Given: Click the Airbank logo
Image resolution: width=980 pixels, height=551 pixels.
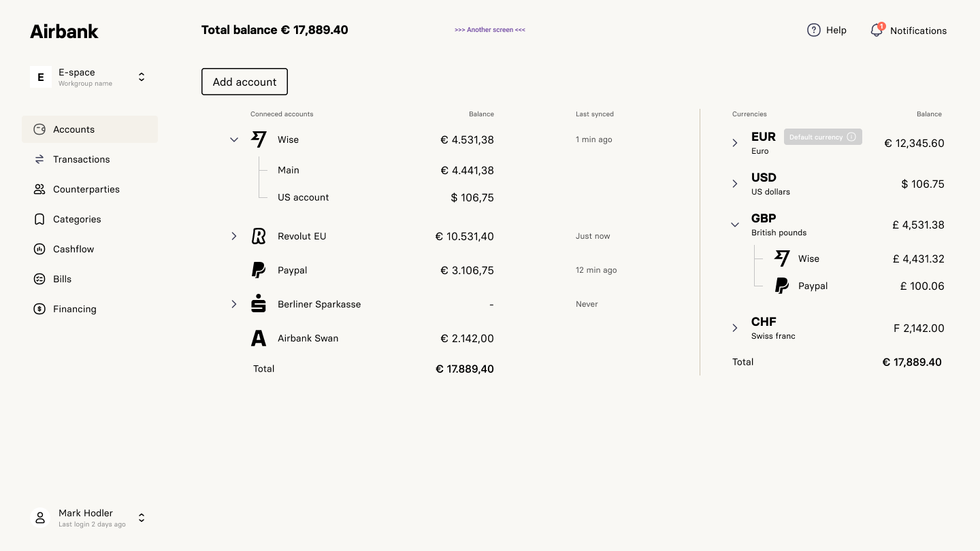Looking at the screenshot, I should tap(64, 31).
